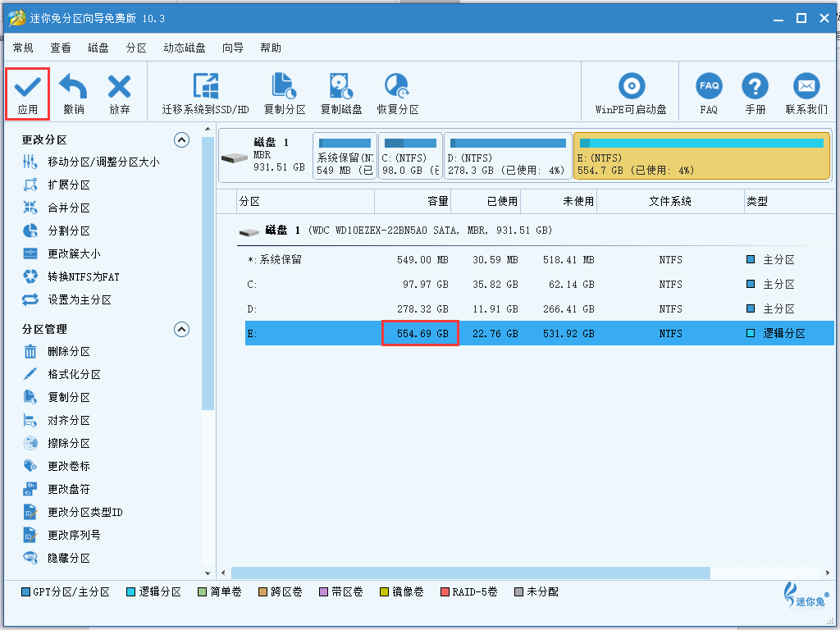Click sidebar scroll up arrow

208,129
